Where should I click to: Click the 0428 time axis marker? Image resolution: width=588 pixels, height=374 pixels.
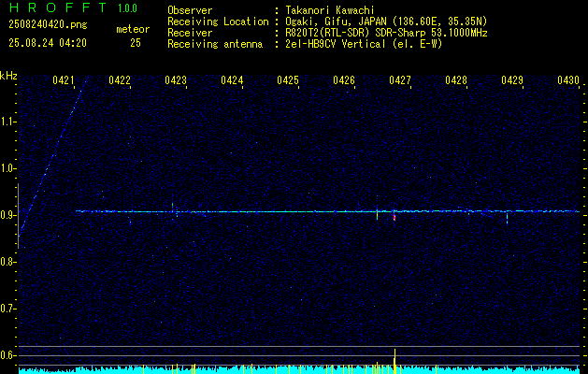(x=456, y=80)
